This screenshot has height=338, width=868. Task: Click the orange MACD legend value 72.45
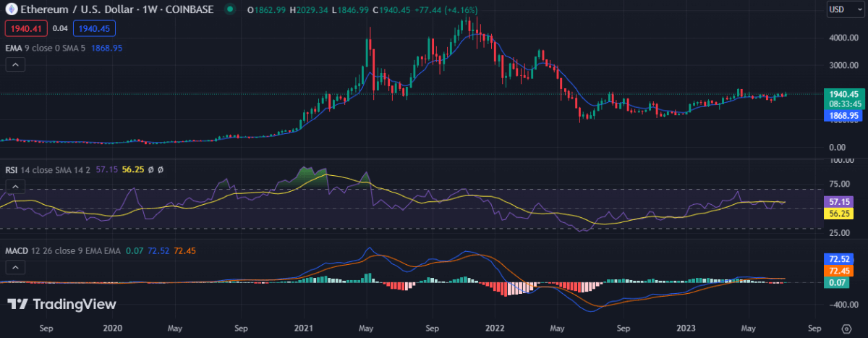(x=184, y=251)
